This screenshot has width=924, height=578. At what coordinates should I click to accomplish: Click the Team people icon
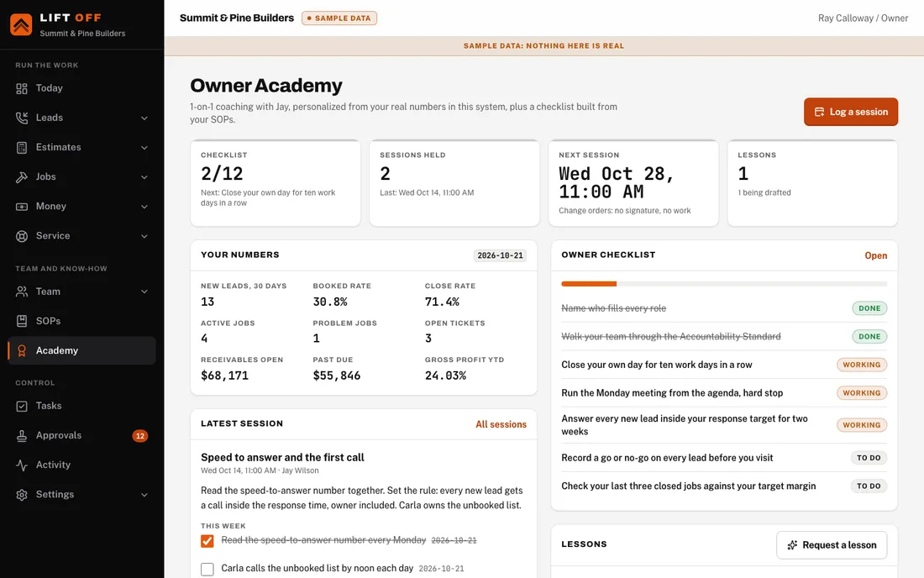[22, 292]
